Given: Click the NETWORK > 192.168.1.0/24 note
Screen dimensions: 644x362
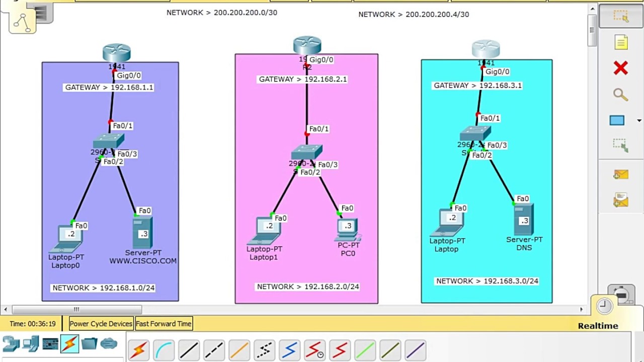Looking at the screenshot, I should click(104, 288).
